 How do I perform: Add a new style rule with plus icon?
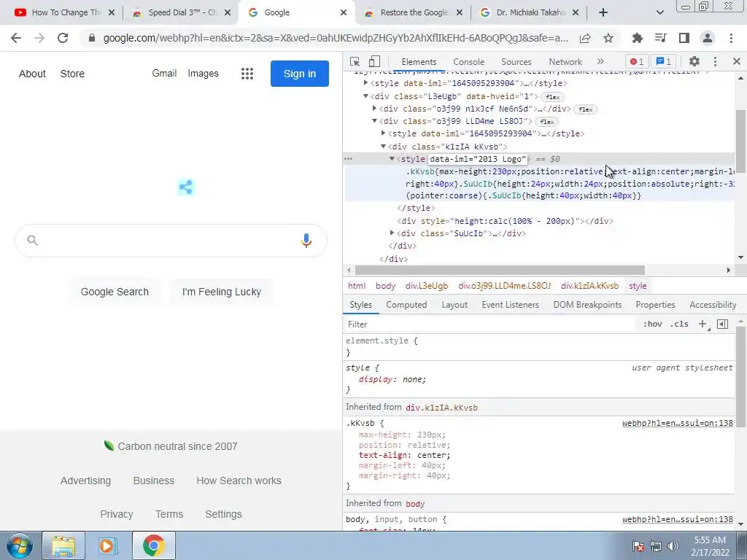703,324
